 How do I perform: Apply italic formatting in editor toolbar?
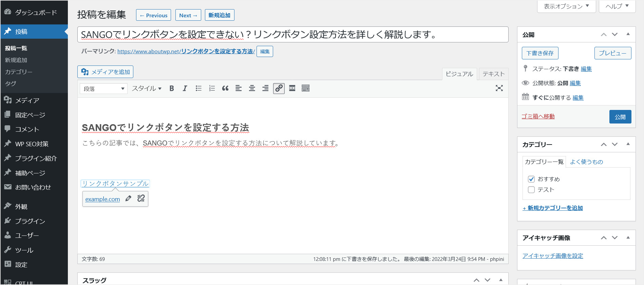pos(185,89)
